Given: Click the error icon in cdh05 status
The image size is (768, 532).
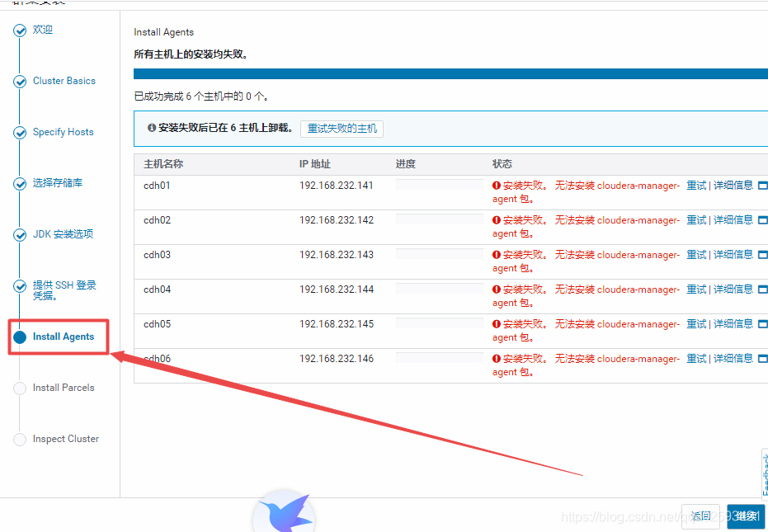Looking at the screenshot, I should (x=496, y=324).
